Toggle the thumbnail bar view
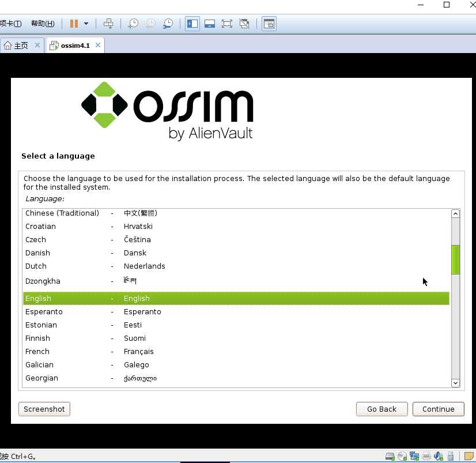Image resolution: width=476 pixels, height=463 pixels. [210, 24]
